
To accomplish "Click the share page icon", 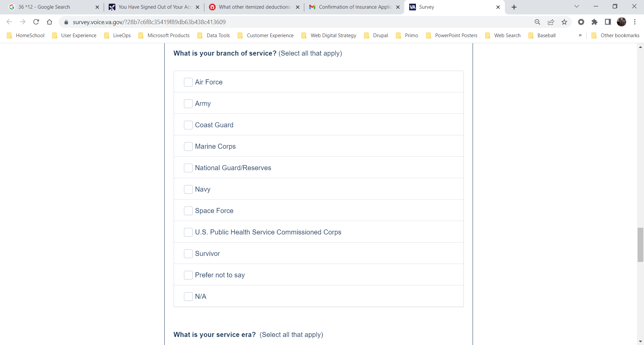I will tap(551, 22).
